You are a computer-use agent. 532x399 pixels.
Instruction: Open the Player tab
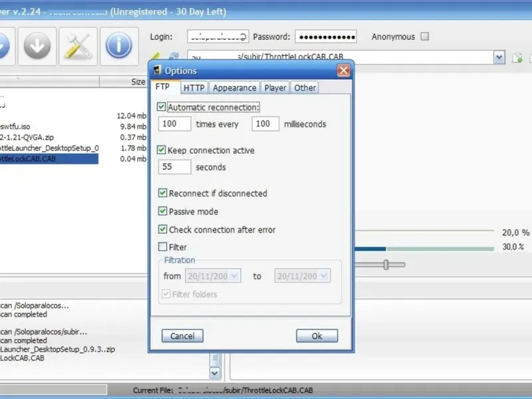coord(275,88)
